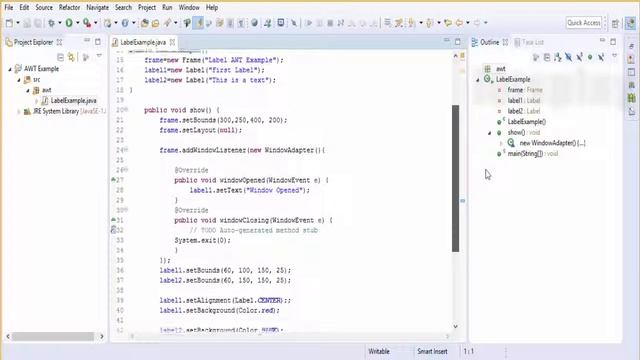Click Writable in status bar
640x360 pixels.
pyautogui.click(x=379, y=351)
